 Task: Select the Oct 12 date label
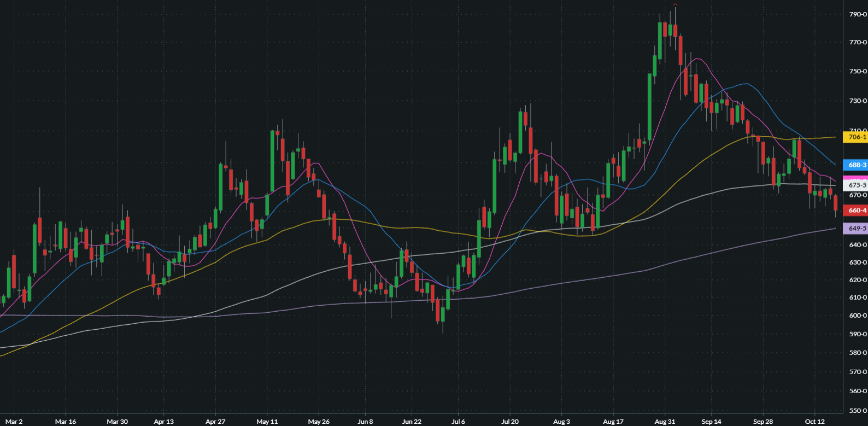[814, 422]
